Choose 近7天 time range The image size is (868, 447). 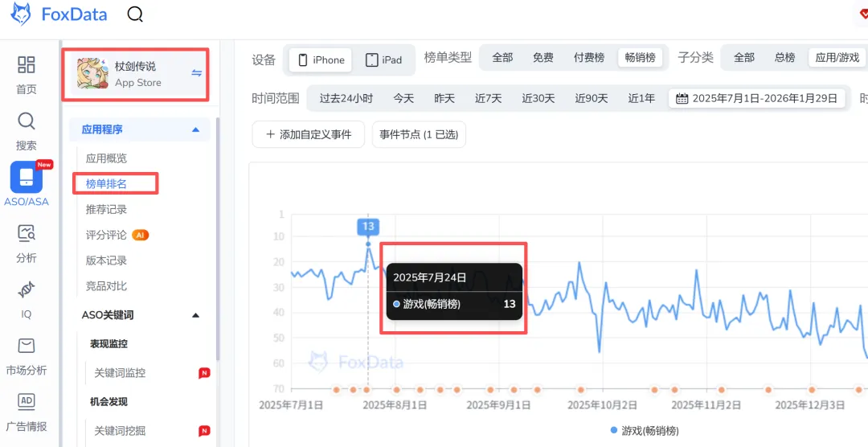(488, 99)
